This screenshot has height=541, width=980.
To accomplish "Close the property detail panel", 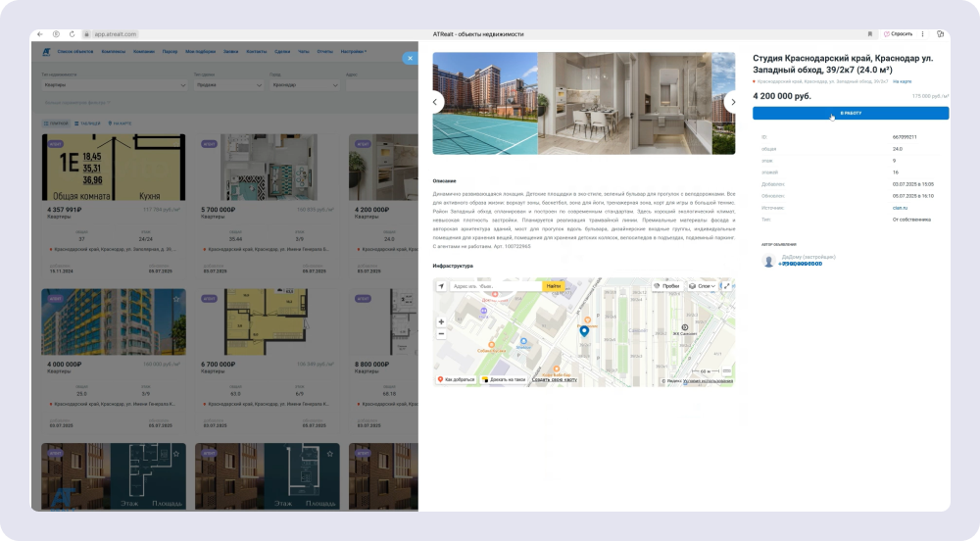I will click(x=409, y=59).
